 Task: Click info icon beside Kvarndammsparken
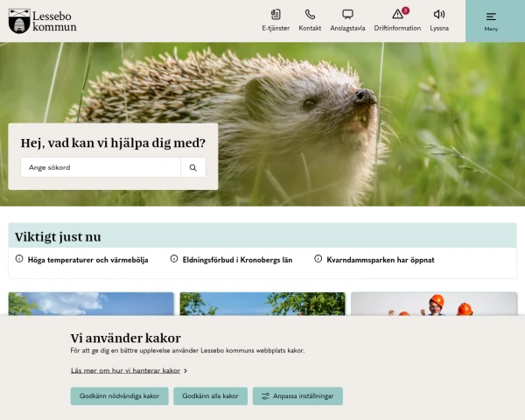[x=318, y=259]
